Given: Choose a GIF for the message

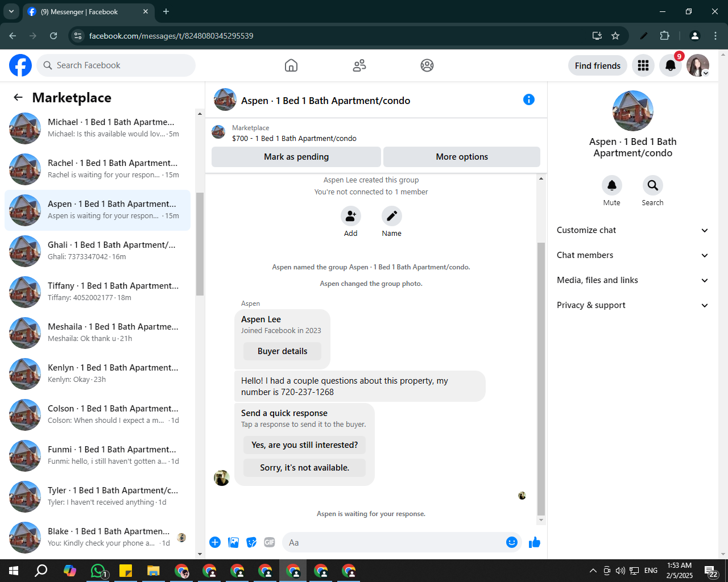Looking at the screenshot, I should click(x=270, y=542).
